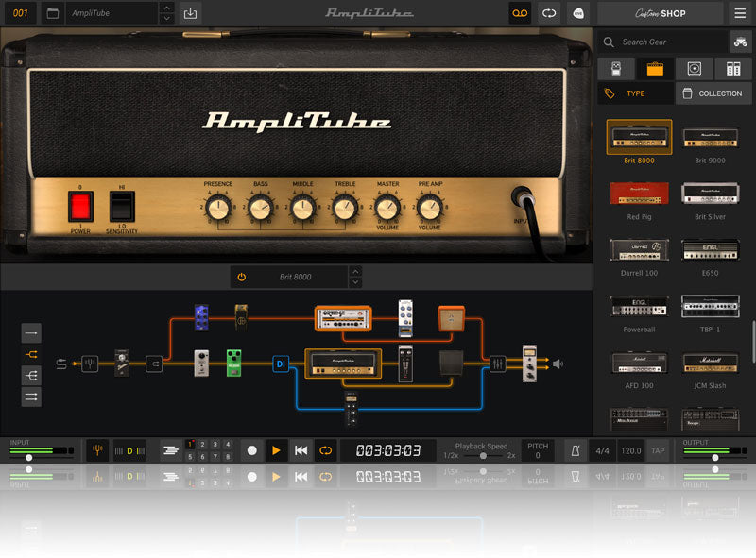Toggle the HI/LO SENSITIVITY switch

122,206
